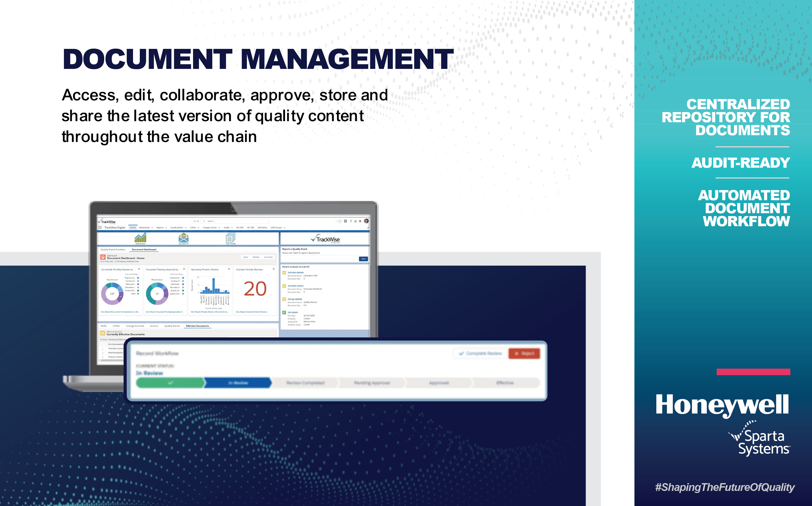The height and width of the screenshot is (506, 812).
Task: Open the SOP-ENG-000008 record link
Action: click(x=296, y=273)
